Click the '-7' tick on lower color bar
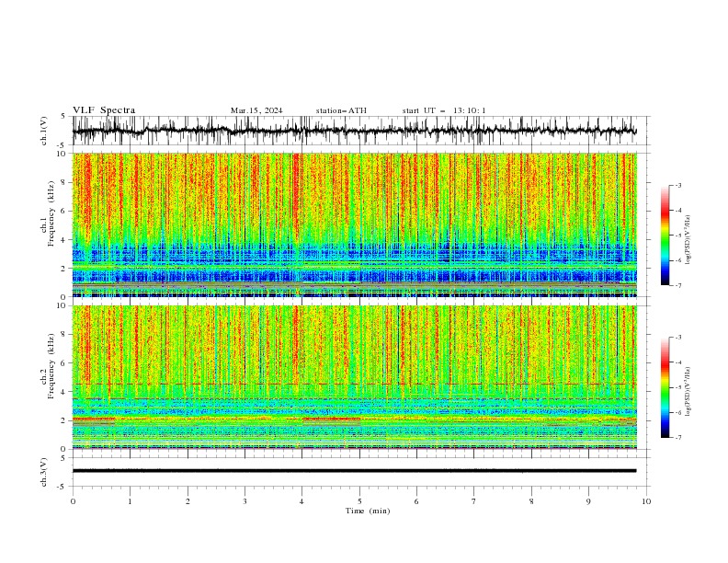The width and height of the screenshot is (728, 563). pos(677,437)
